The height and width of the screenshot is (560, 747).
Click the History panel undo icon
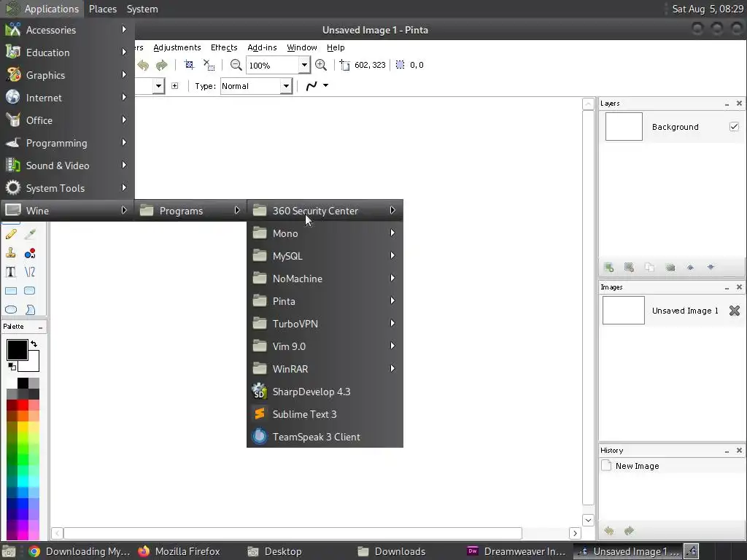point(609,531)
